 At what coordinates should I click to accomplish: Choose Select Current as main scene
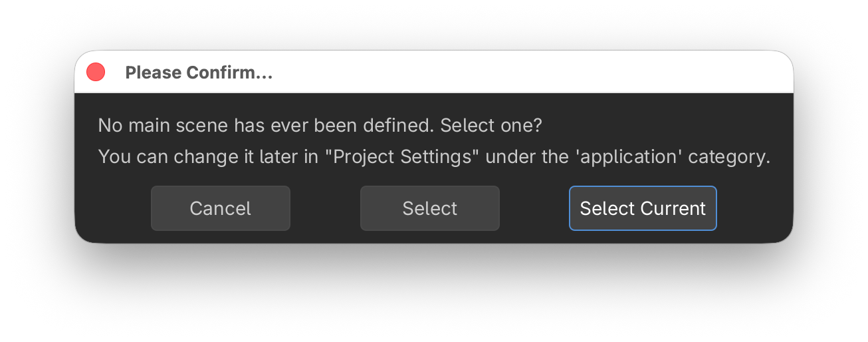click(x=642, y=208)
